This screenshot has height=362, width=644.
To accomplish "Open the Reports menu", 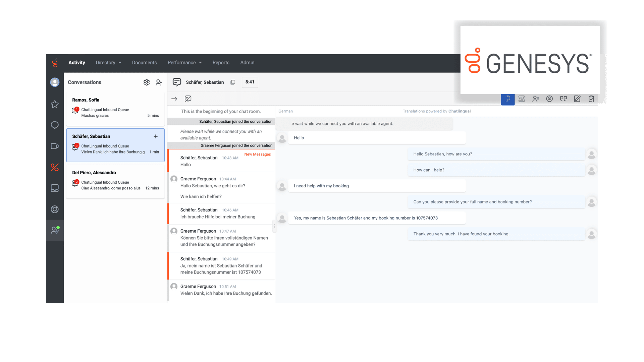I will 221,63.
